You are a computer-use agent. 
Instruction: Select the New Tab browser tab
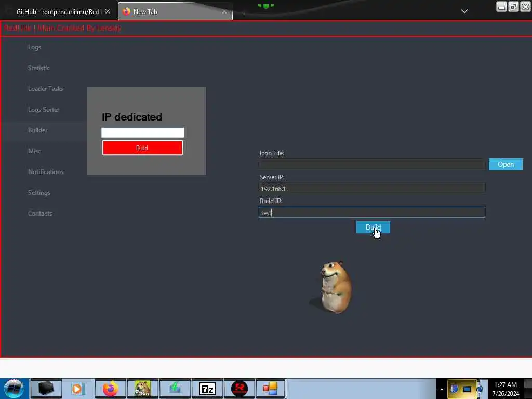175,11
